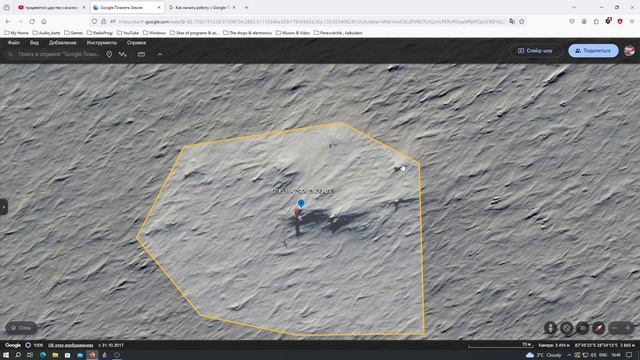Reload the current page

[32, 21]
